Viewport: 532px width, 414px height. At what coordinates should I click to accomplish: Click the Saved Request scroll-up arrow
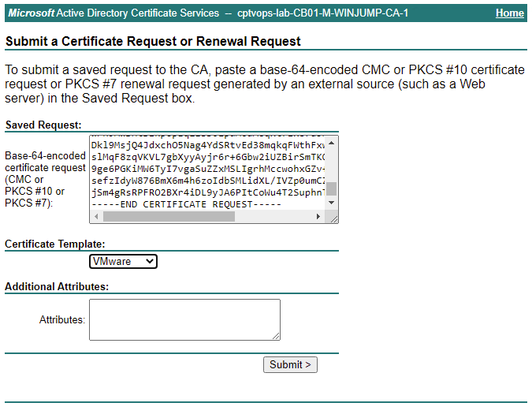(x=333, y=143)
